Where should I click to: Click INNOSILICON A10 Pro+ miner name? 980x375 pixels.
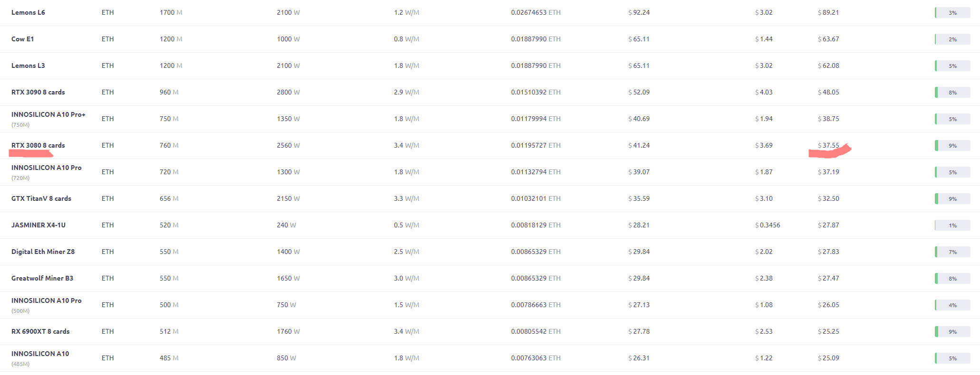click(48, 114)
